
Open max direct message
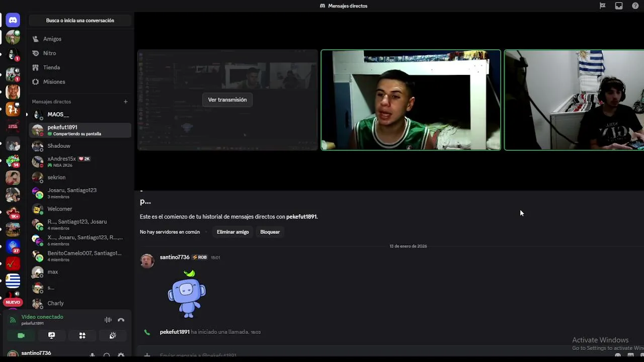coord(80,272)
